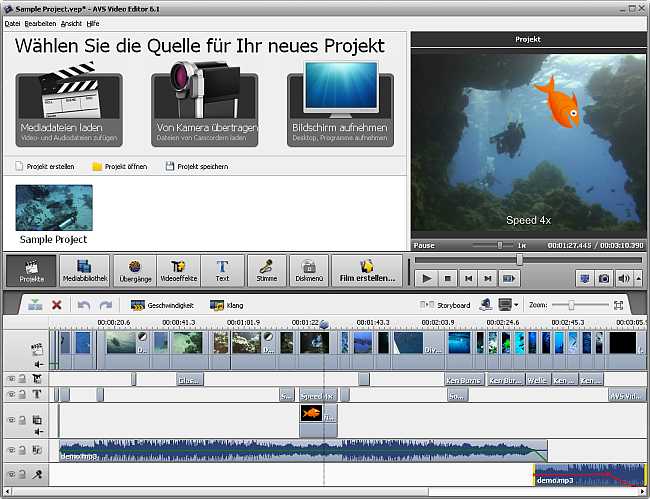Toggle visibility of video effects track

[11, 379]
